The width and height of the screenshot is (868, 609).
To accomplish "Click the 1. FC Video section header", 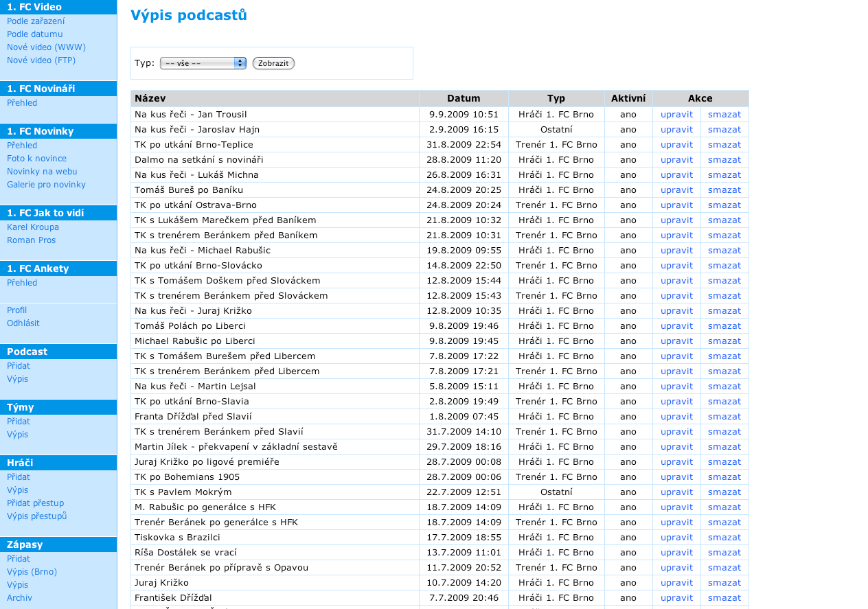I will tap(58, 7).
